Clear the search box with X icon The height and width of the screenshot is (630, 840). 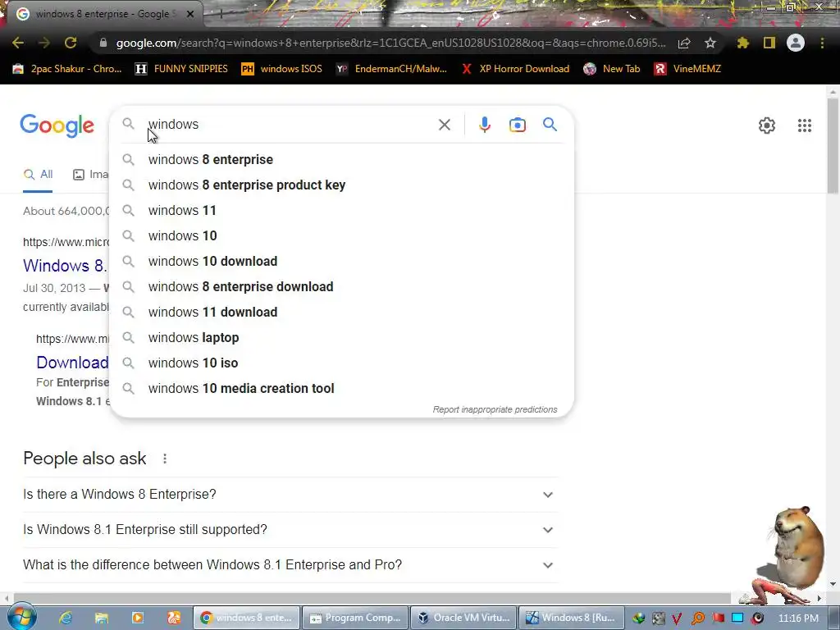[444, 125]
